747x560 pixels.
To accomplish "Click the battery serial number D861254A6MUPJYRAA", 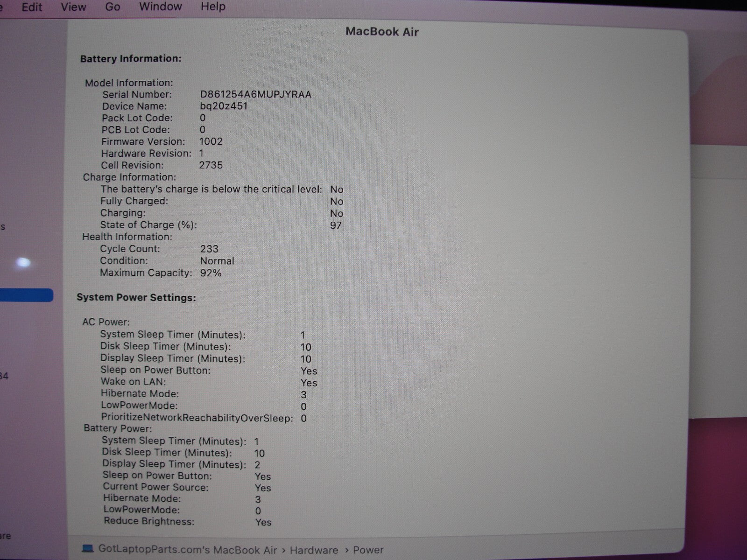I will click(255, 94).
